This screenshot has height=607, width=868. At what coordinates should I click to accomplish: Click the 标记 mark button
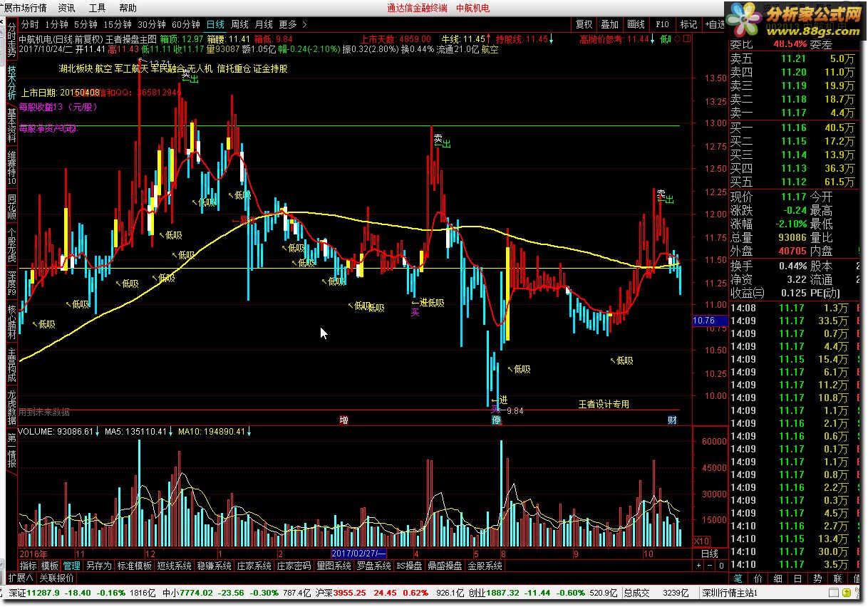coord(688,24)
